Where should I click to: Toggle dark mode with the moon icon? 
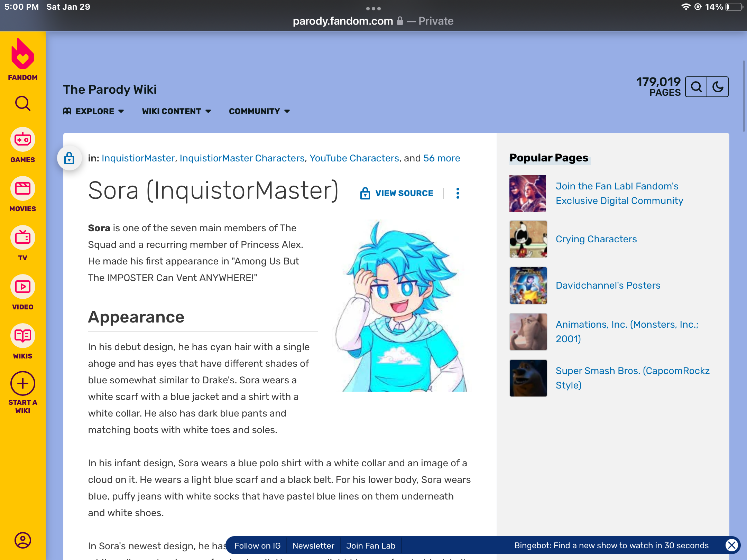718,87
